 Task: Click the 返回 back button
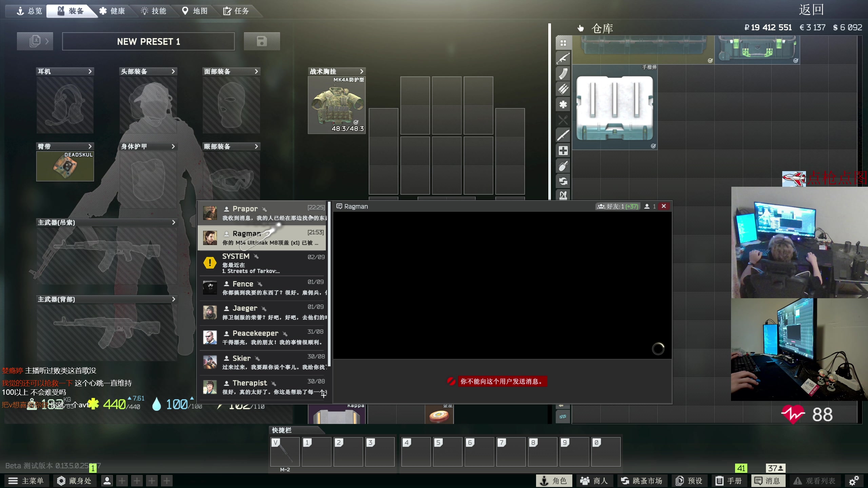click(x=811, y=9)
